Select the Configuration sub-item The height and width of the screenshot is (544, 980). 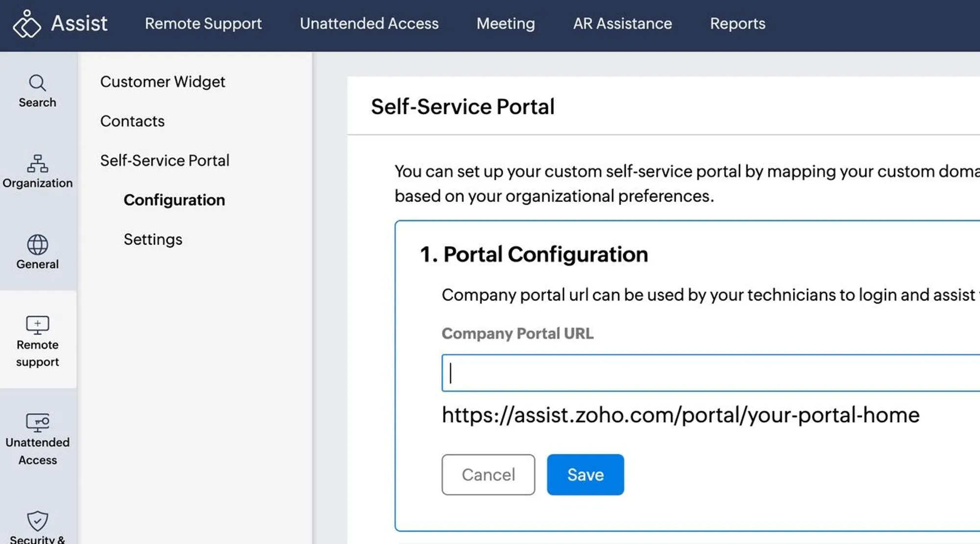tap(174, 200)
